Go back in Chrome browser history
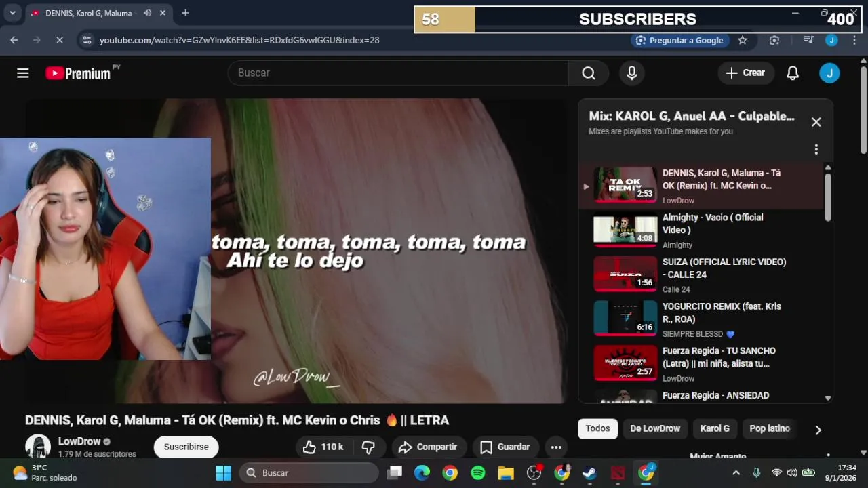This screenshot has height=488, width=868. pos(14,40)
